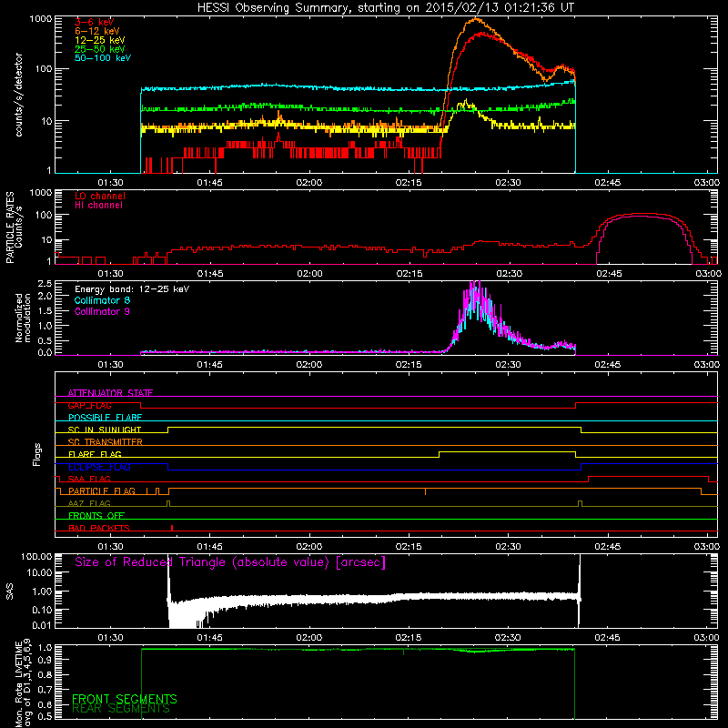Click the SAS vertical axis label
Viewport: 728px width, 728px height.
pos(10,591)
